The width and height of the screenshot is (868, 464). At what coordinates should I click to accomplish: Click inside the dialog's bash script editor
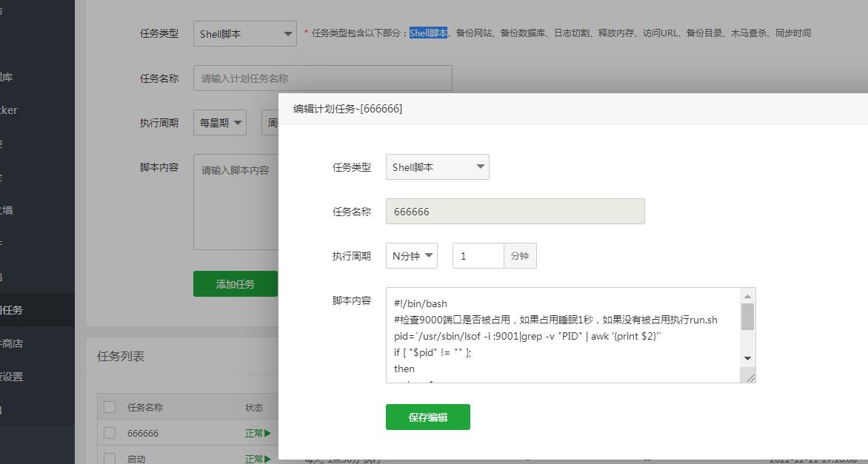click(563, 335)
